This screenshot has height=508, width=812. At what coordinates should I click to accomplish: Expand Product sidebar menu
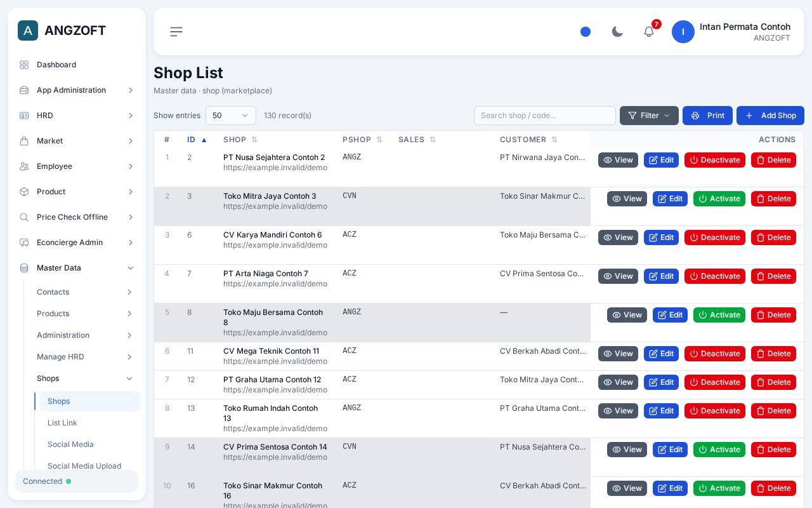(x=77, y=192)
